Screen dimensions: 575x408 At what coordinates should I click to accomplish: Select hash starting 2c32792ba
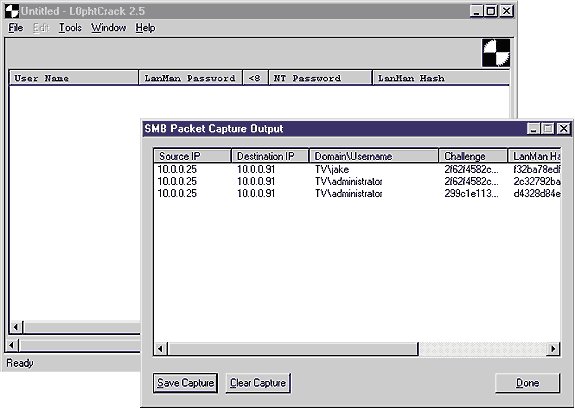coord(537,181)
